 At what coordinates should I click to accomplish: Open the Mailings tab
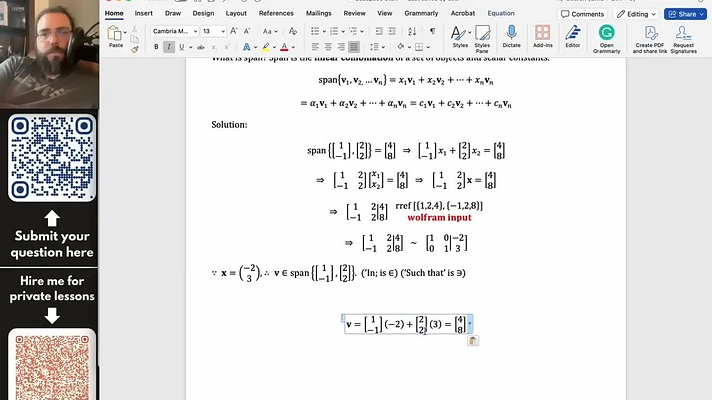pos(318,13)
